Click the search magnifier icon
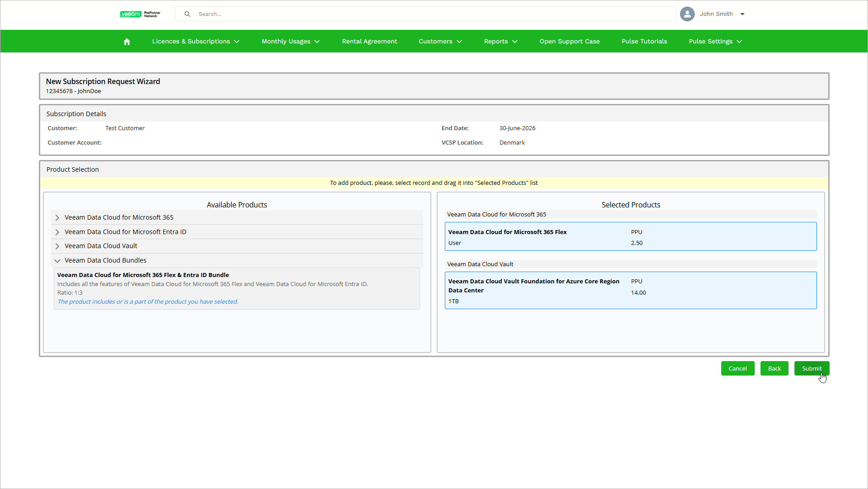This screenshot has width=868, height=489. pyautogui.click(x=187, y=14)
